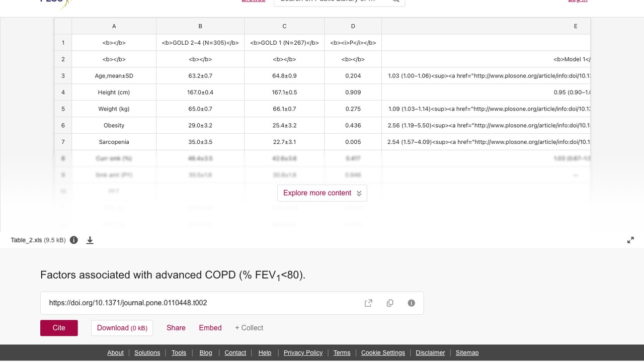Screen dimensions: 644x362
Task: Open the Share option
Action: point(176,328)
